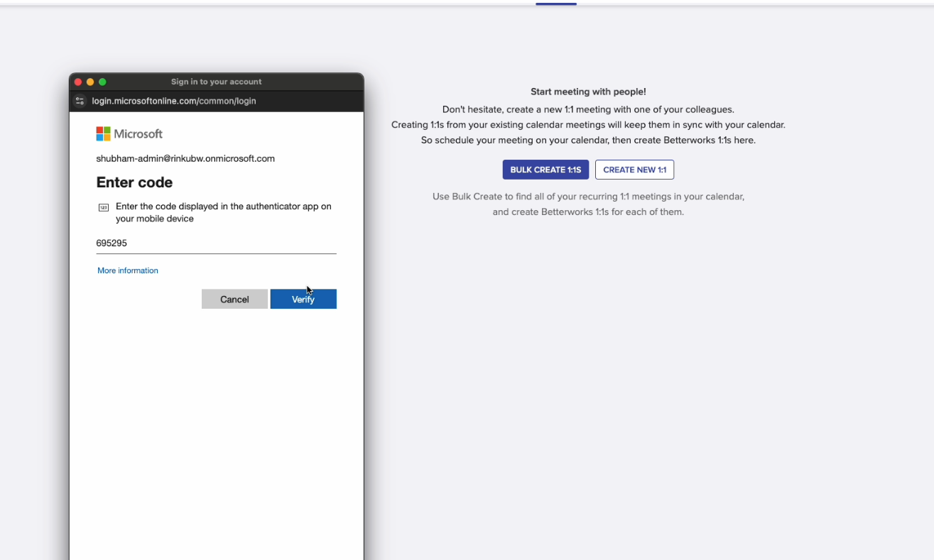Click the site settings icon in address bar
Viewport: 934px width, 560px height.
pyautogui.click(x=80, y=101)
